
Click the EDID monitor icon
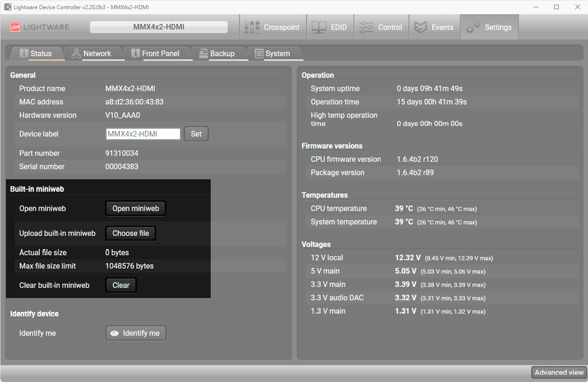point(319,27)
